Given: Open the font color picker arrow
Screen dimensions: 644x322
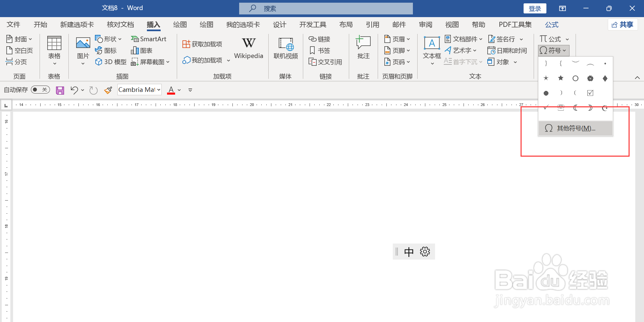Looking at the screenshot, I should coord(179,90).
